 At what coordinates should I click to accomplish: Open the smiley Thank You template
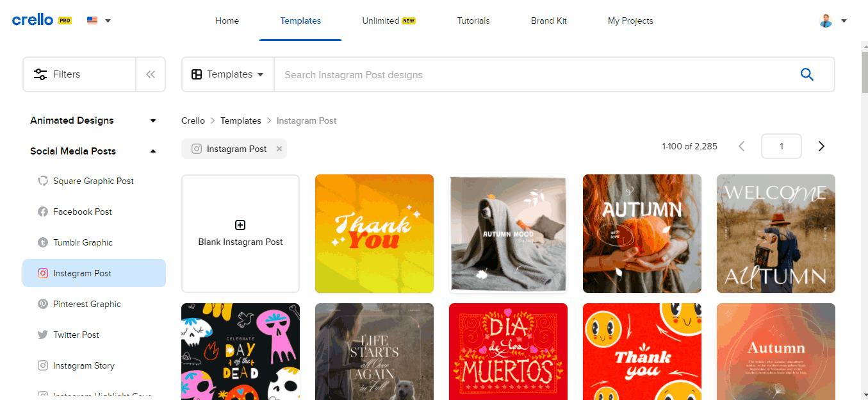(642, 351)
